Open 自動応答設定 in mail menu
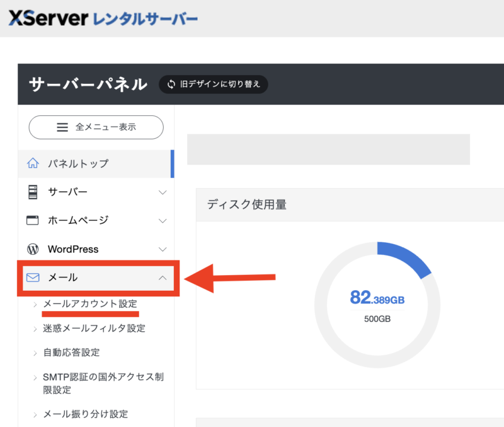 pyautogui.click(x=71, y=352)
